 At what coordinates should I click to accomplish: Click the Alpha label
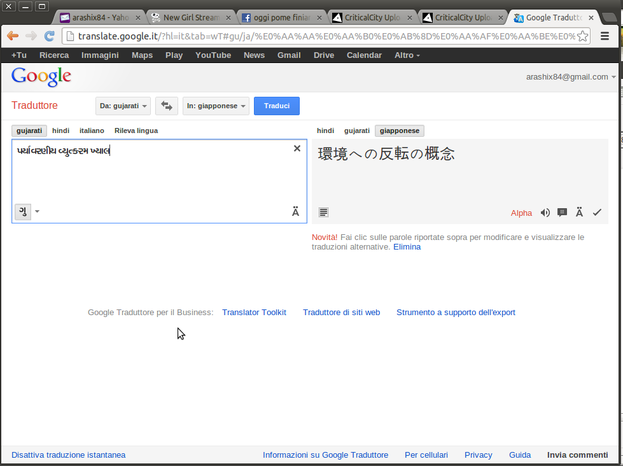click(521, 213)
